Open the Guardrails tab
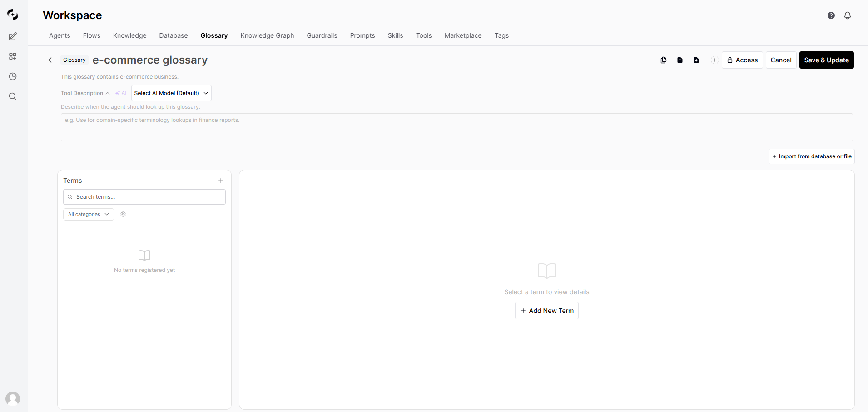 point(322,35)
